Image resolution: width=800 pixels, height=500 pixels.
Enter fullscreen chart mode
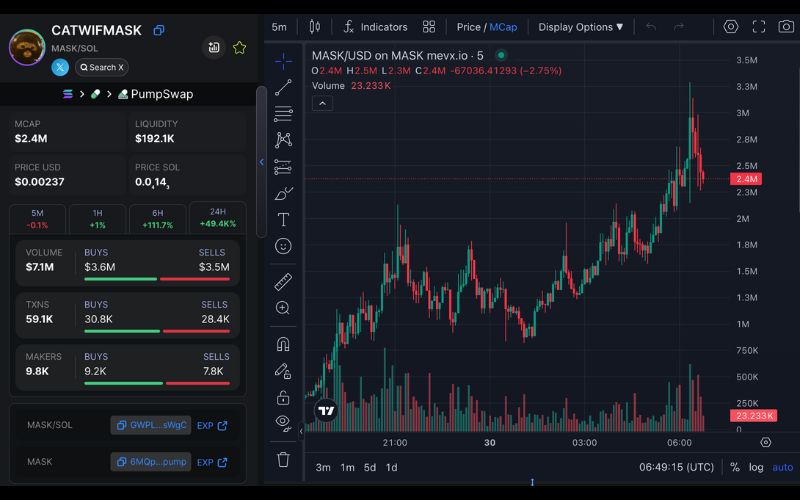click(759, 27)
